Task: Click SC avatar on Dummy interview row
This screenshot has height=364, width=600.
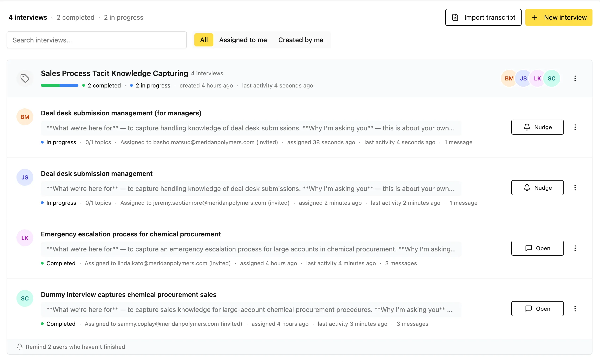Action: click(x=25, y=298)
